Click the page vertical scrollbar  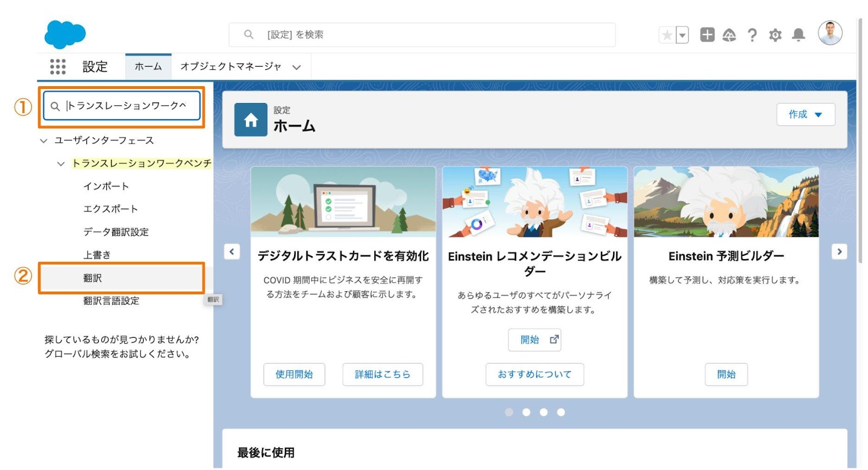coord(860,141)
